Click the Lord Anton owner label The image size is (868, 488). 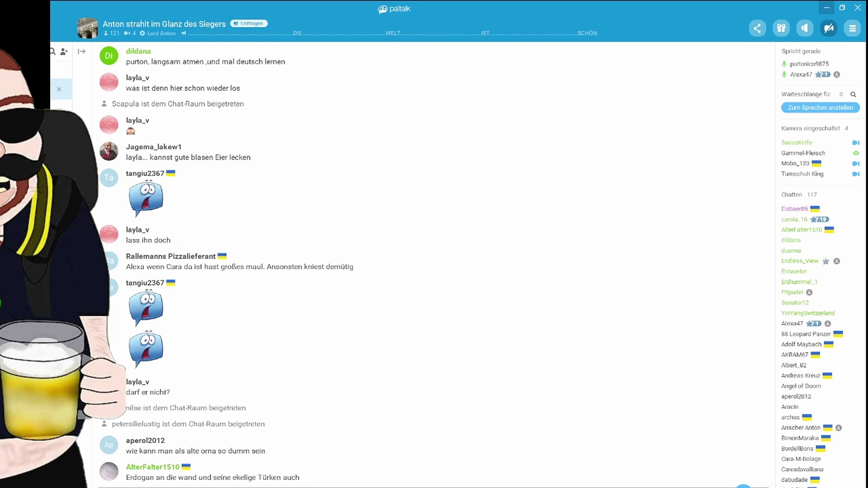(161, 33)
